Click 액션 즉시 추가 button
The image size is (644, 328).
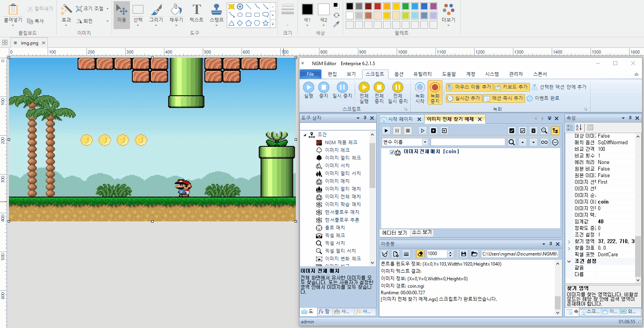tap(504, 98)
